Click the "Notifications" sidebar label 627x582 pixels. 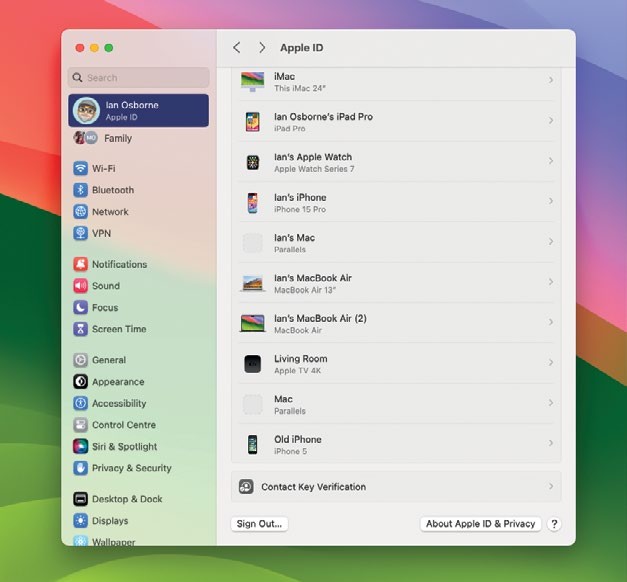tap(120, 264)
